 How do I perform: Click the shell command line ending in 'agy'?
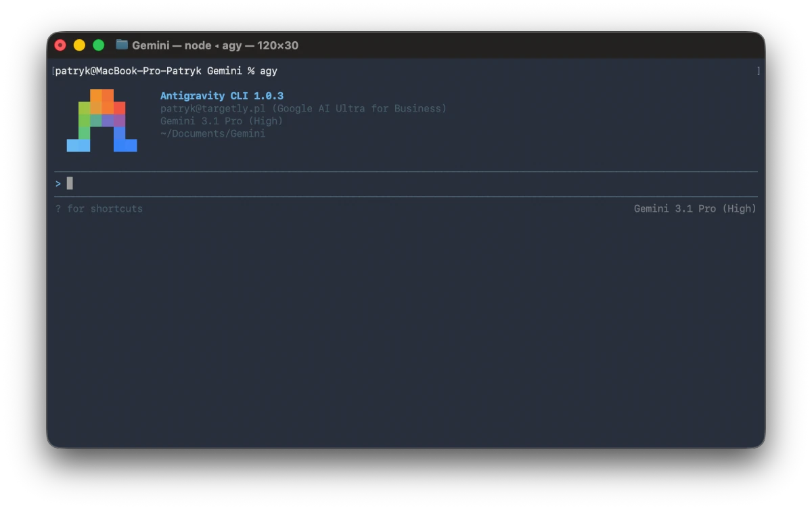pyautogui.click(x=166, y=71)
